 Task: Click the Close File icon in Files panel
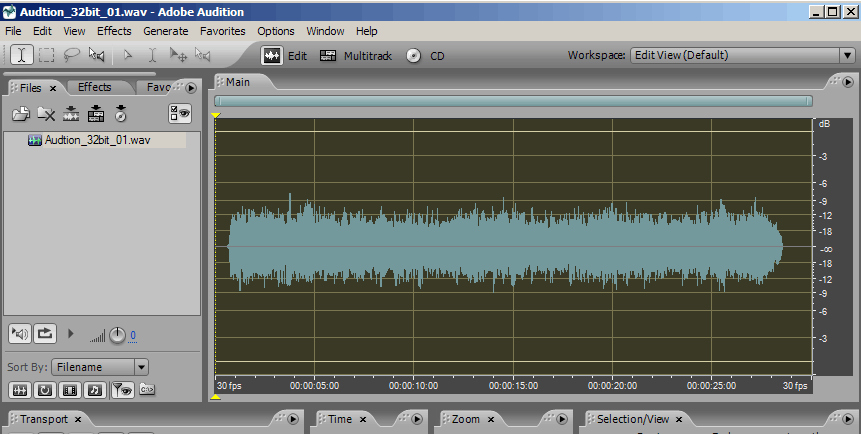46,114
